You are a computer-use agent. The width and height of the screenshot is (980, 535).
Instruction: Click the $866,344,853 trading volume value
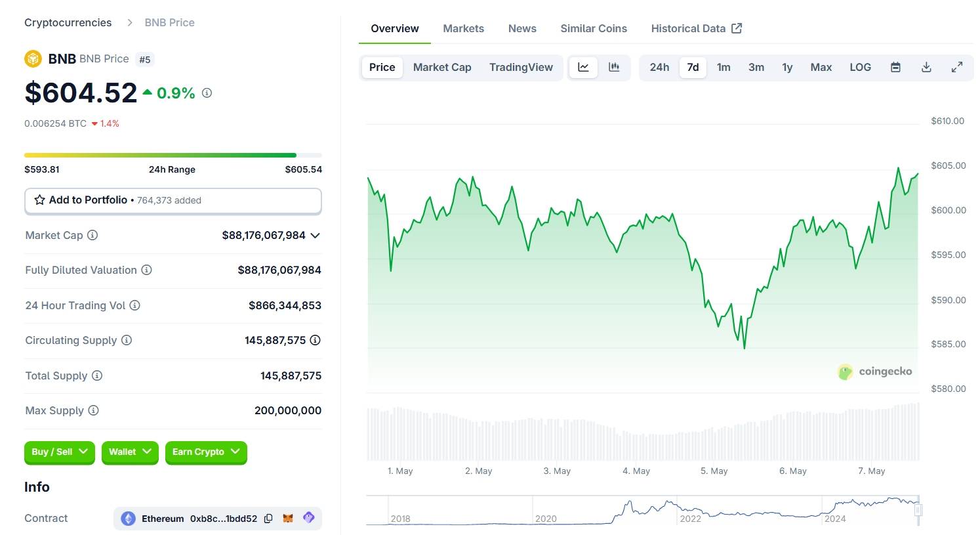pos(285,305)
